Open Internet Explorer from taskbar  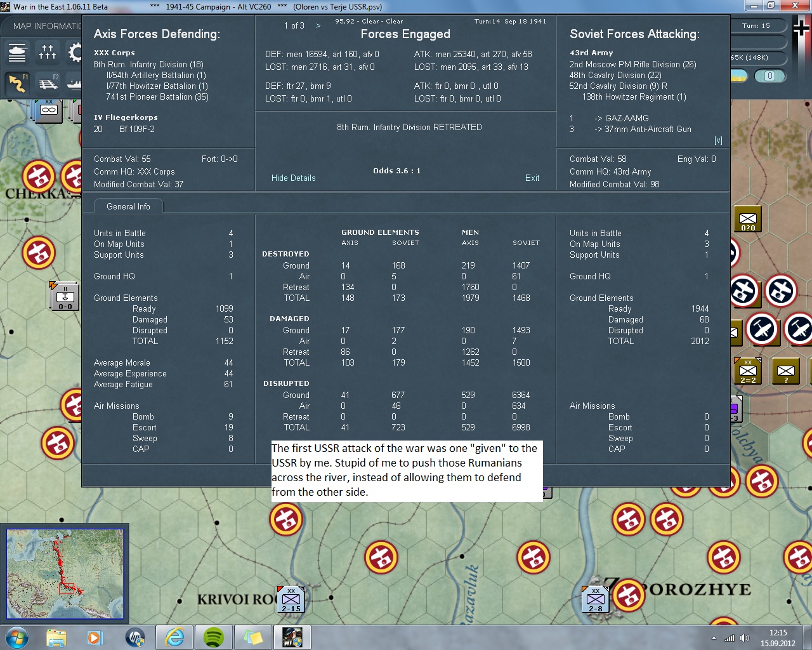click(x=174, y=637)
